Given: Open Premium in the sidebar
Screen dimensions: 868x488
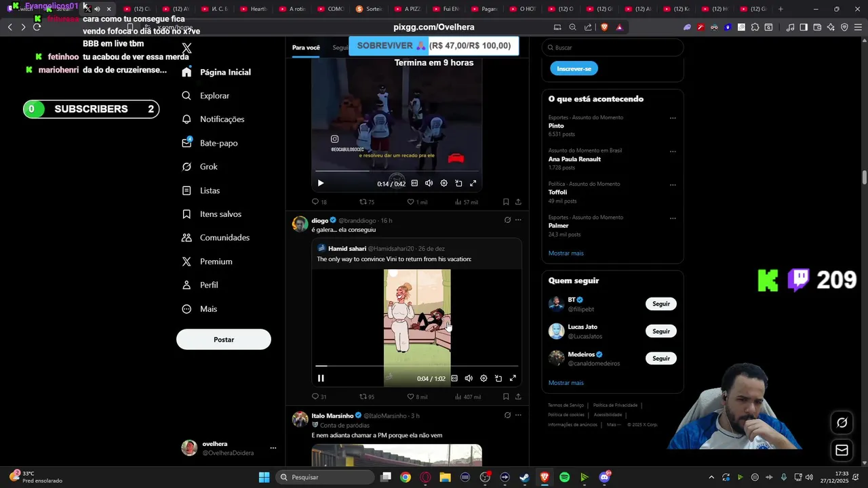Looking at the screenshot, I should pos(207,262).
